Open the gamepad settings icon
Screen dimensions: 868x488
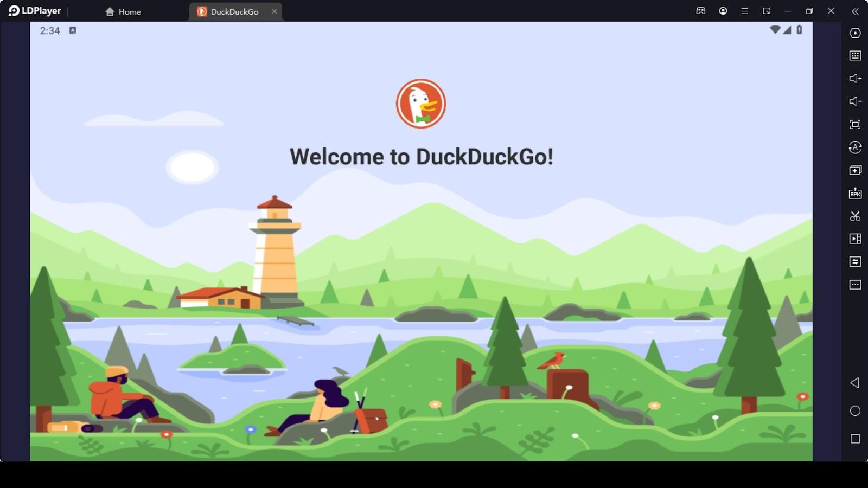point(701,11)
